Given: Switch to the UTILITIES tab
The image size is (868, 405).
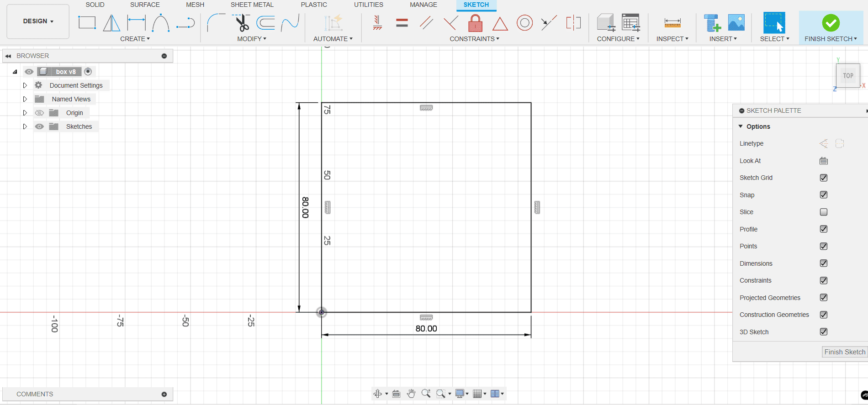Looking at the screenshot, I should 369,5.
